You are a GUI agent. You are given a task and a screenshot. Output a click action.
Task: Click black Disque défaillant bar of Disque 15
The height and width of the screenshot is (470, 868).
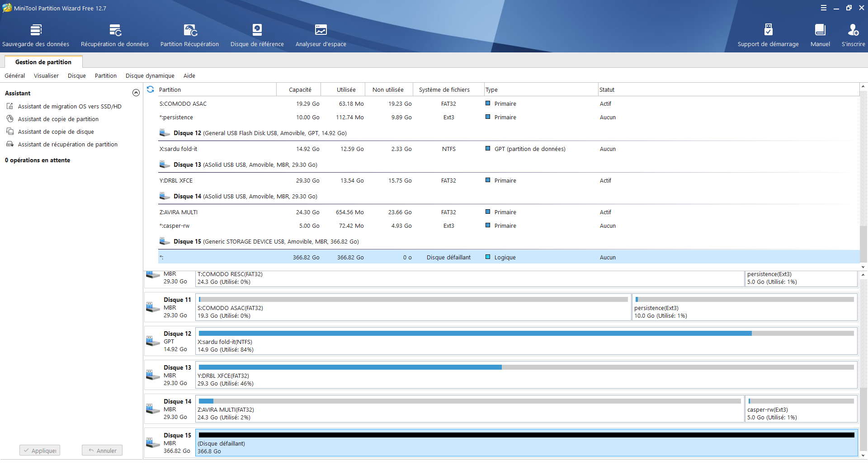[526, 435]
